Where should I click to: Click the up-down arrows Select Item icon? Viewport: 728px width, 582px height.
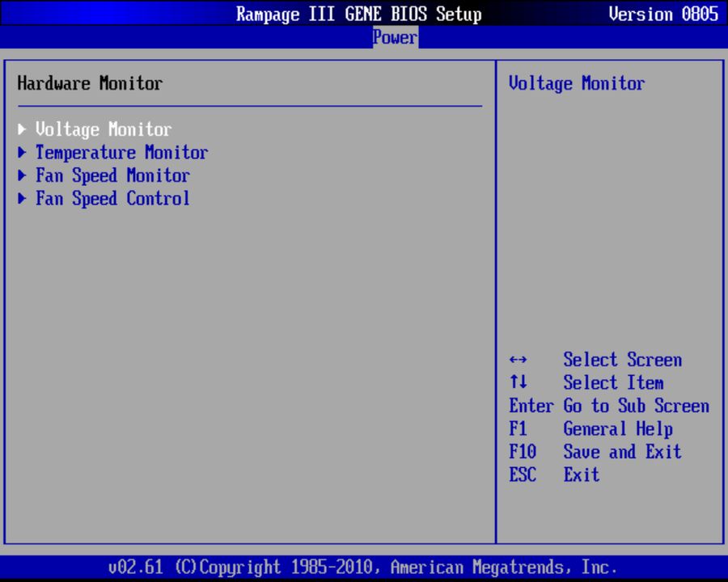(x=518, y=382)
